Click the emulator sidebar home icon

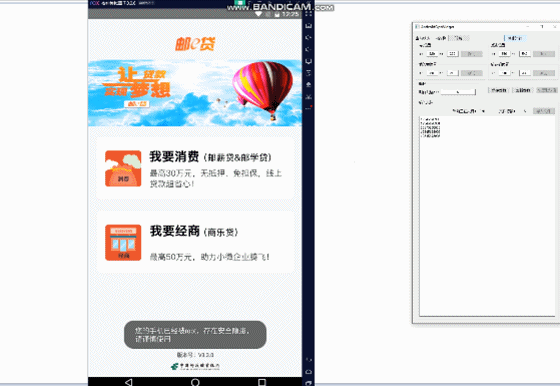tap(309, 372)
